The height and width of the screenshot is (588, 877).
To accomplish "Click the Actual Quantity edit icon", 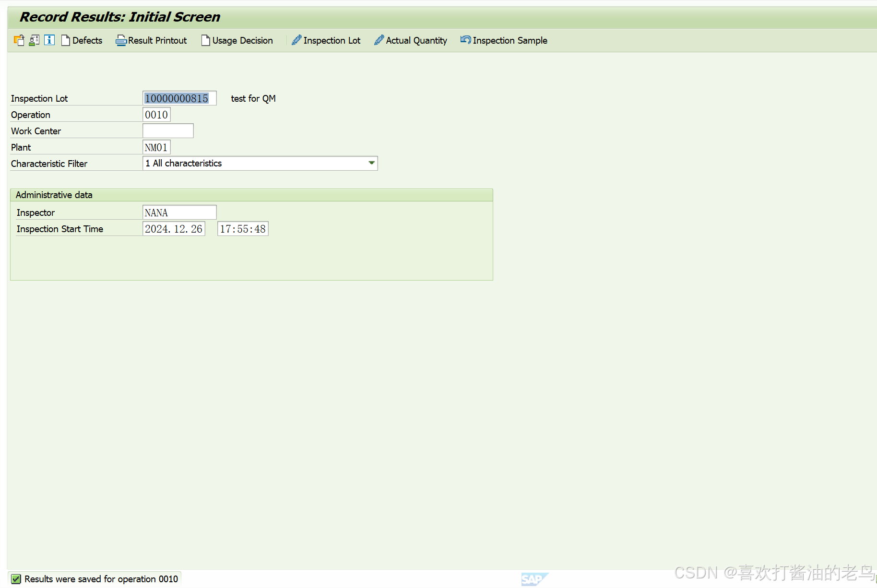I will (379, 40).
